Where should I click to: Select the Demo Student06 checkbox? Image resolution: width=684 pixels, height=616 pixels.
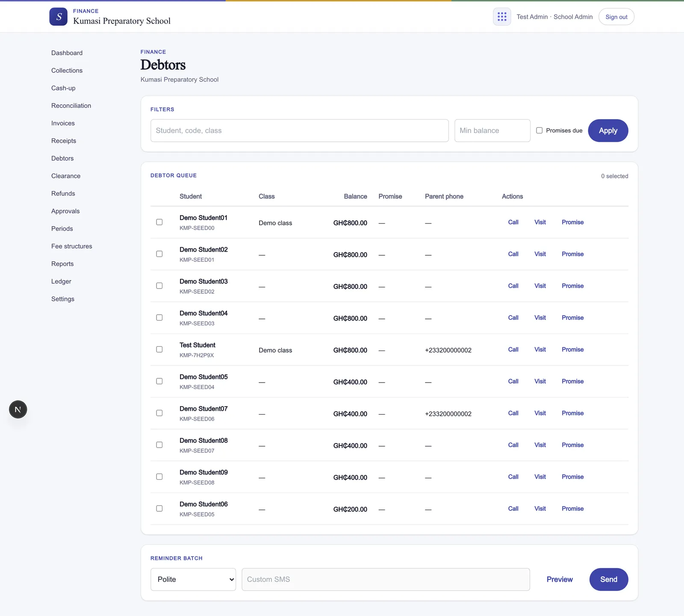pos(159,509)
